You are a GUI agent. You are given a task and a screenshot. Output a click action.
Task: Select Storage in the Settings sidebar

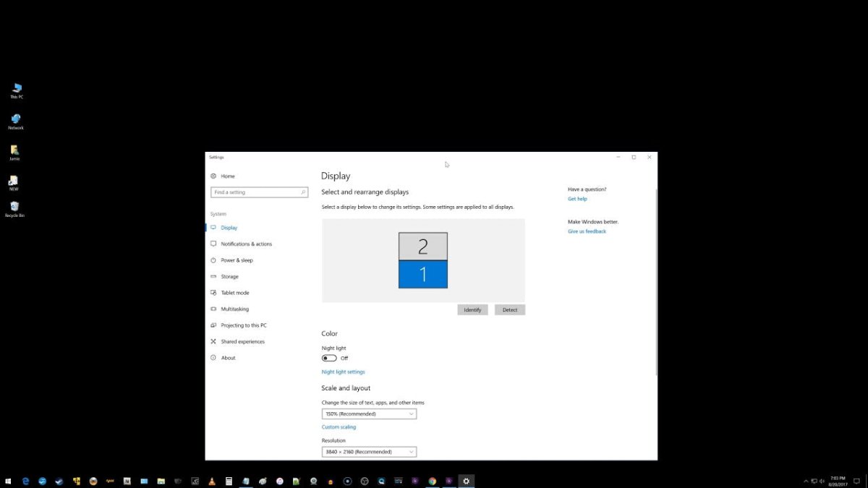(228, 276)
